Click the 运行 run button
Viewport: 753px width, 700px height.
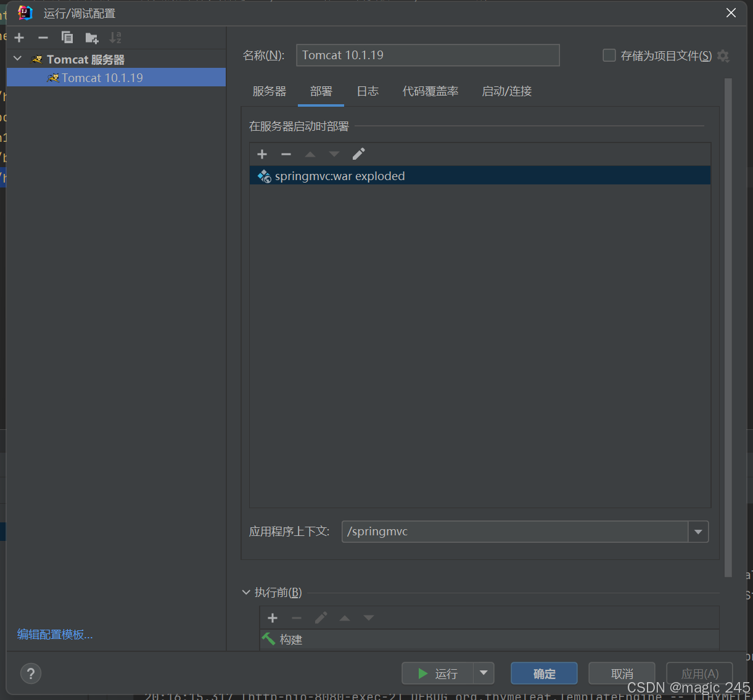tap(438, 673)
